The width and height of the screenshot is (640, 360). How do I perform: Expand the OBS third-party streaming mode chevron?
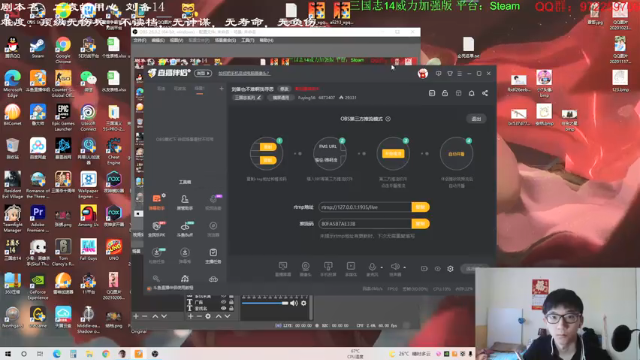(388, 119)
